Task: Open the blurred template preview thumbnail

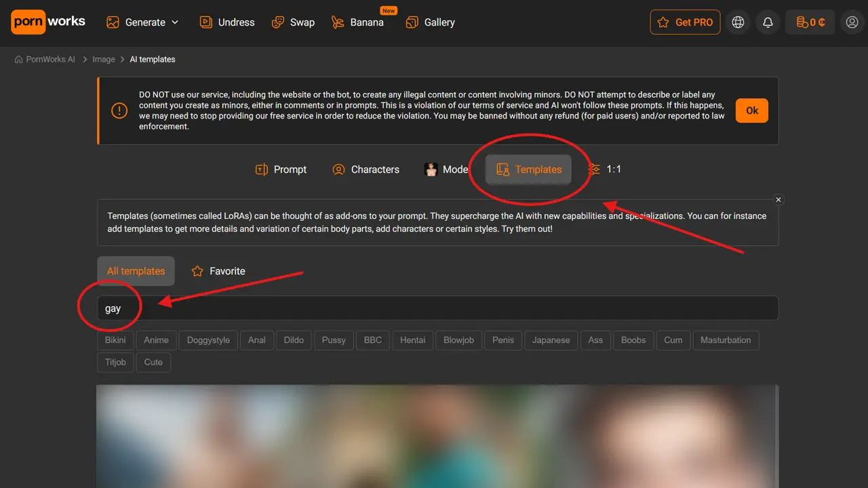Action: [x=437, y=436]
